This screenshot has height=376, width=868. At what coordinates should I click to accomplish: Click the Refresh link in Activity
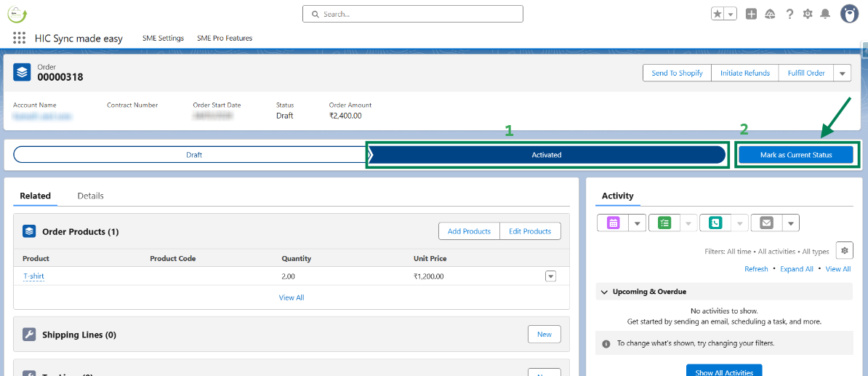click(756, 268)
